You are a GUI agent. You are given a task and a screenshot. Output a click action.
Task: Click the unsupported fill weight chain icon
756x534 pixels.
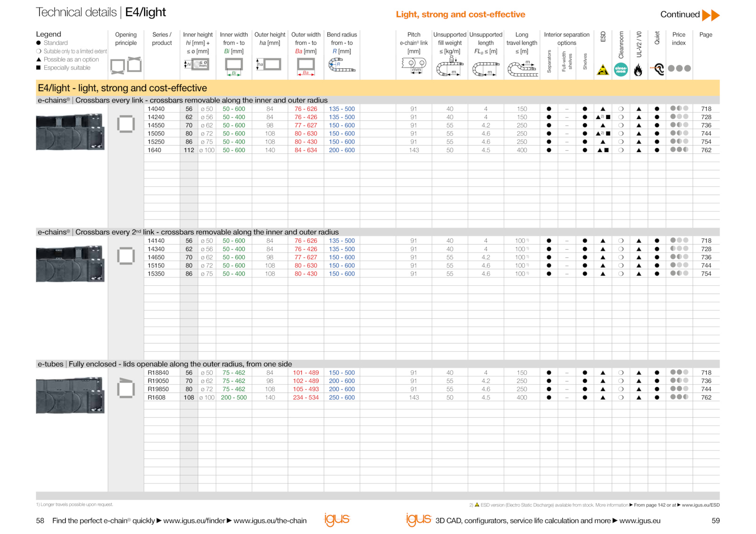(x=450, y=66)
